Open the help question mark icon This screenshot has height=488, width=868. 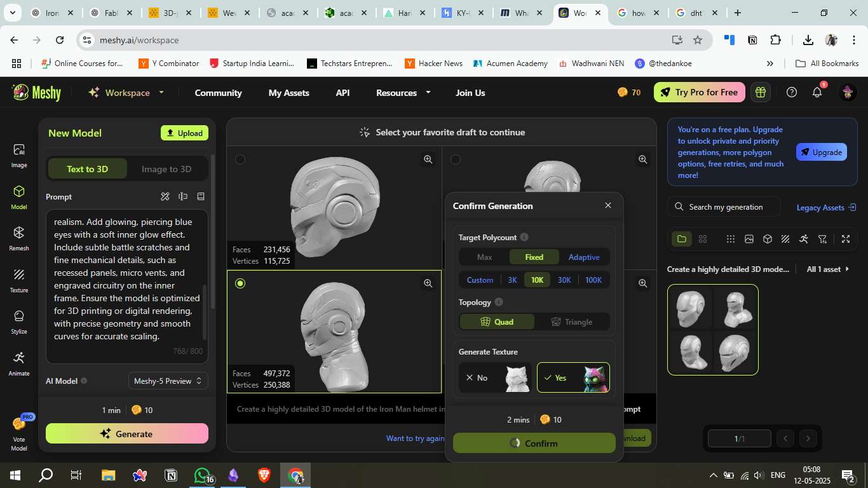click(792, 93)
